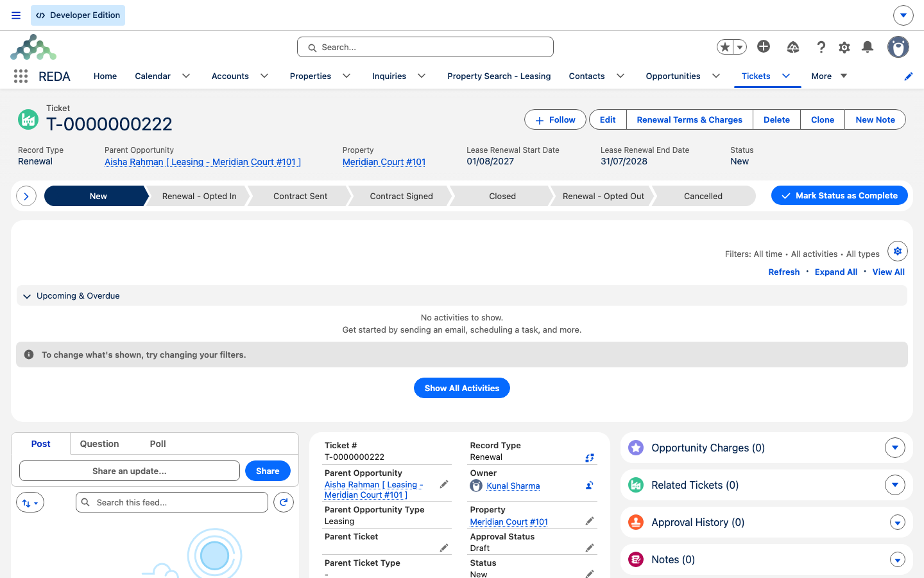Select the Renewal - Opted In stage

click(x=199, y=196)
